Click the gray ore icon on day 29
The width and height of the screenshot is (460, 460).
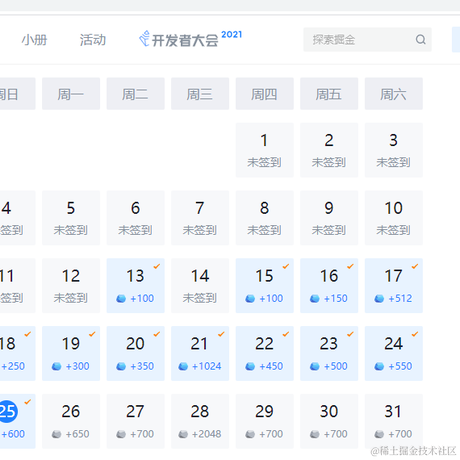(250, 434)
